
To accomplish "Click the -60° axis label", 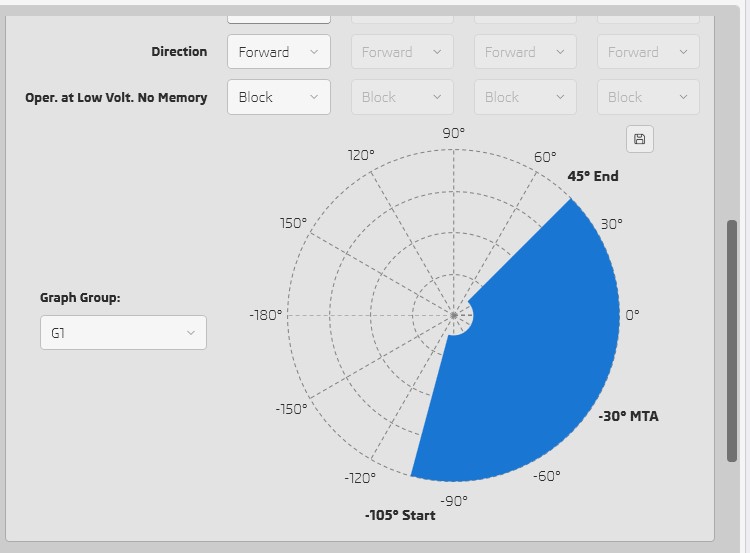I will [546, 476].
